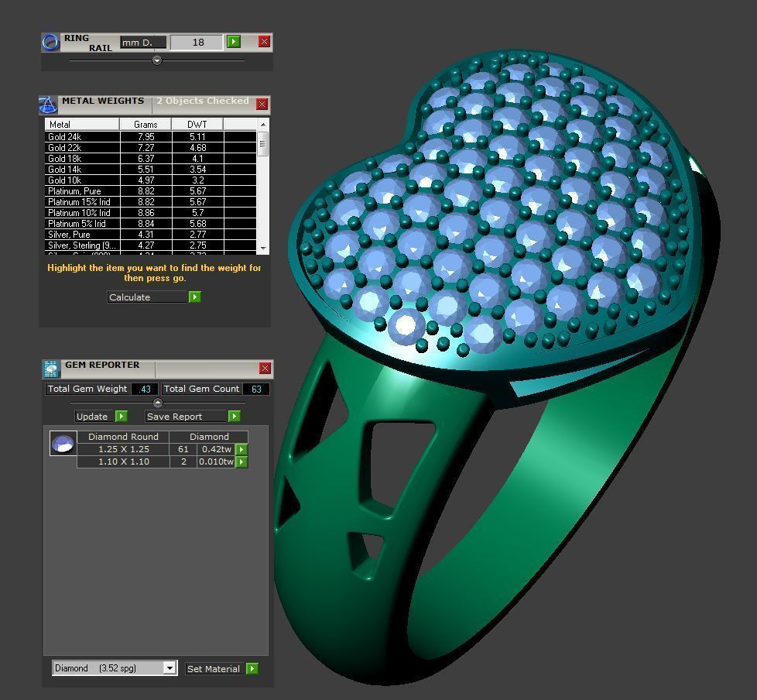
Task: Click the Set Material button label
Action: (214, 669)
